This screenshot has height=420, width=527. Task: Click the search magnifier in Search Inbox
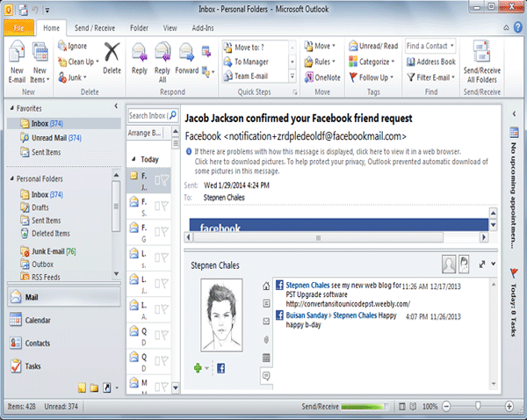(x=173, y=115)
